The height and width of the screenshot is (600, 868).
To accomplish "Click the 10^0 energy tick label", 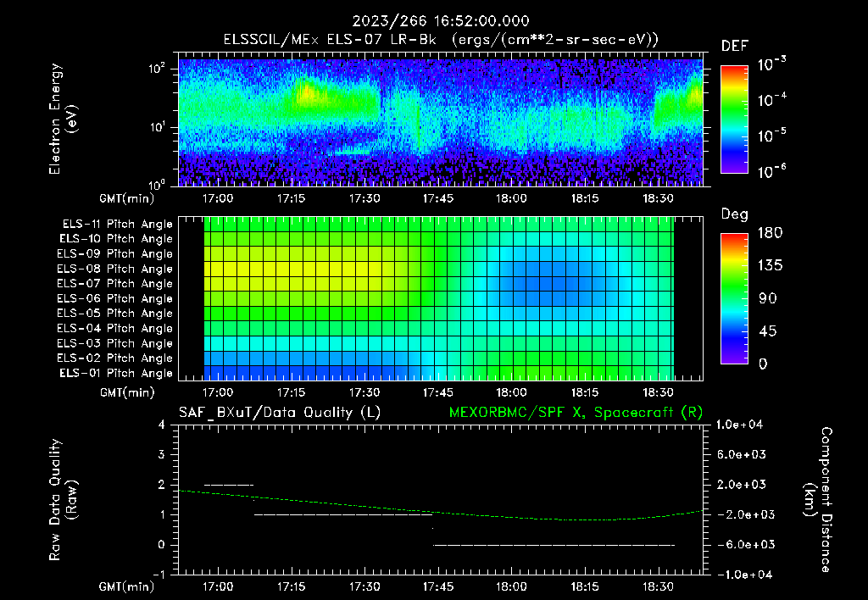I will coord(157,184).
